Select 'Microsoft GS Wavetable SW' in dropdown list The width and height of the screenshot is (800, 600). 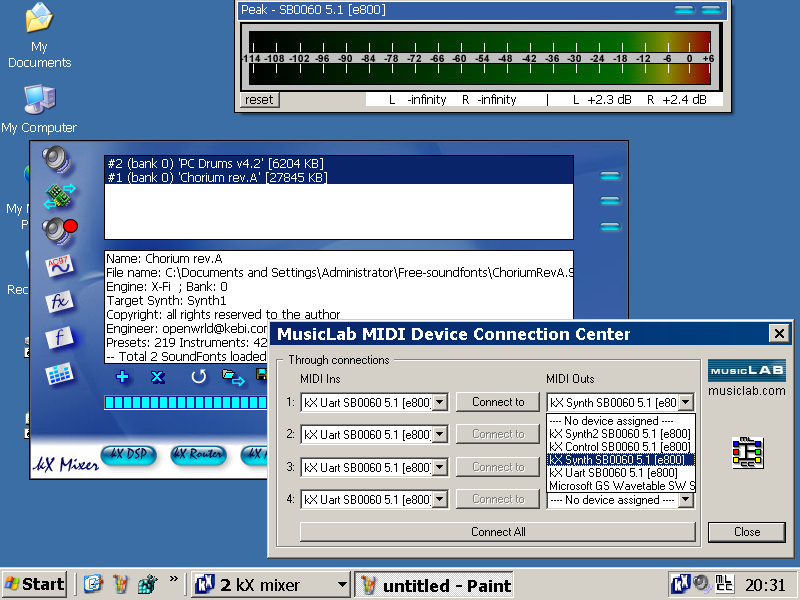click(621, 486)
